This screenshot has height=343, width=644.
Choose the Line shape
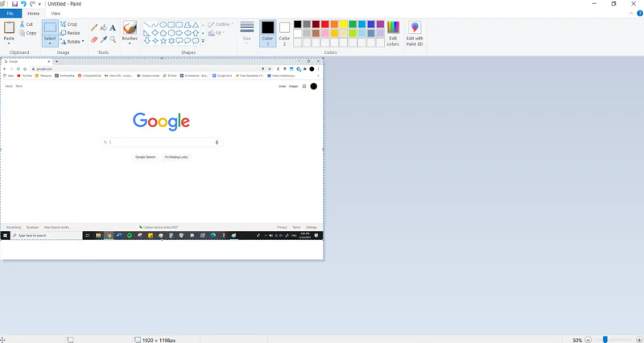click(x=147, y=25)
